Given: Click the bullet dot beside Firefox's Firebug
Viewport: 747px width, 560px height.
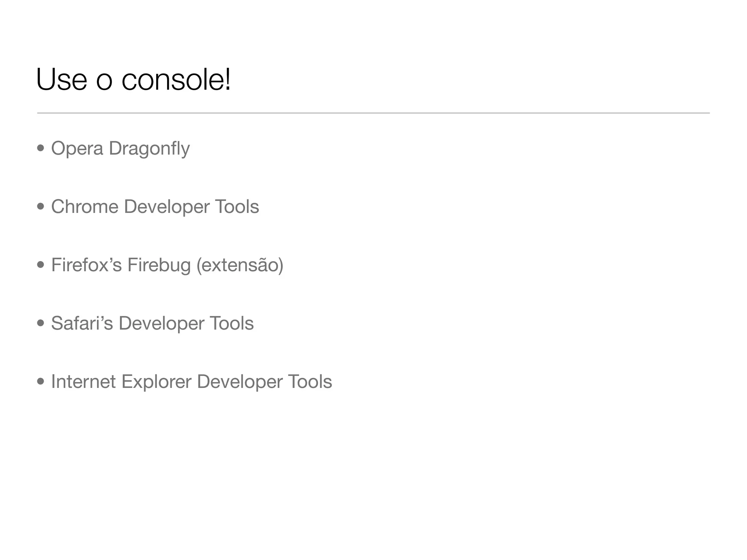Looking at the screenshot, I should pos(41,265).
